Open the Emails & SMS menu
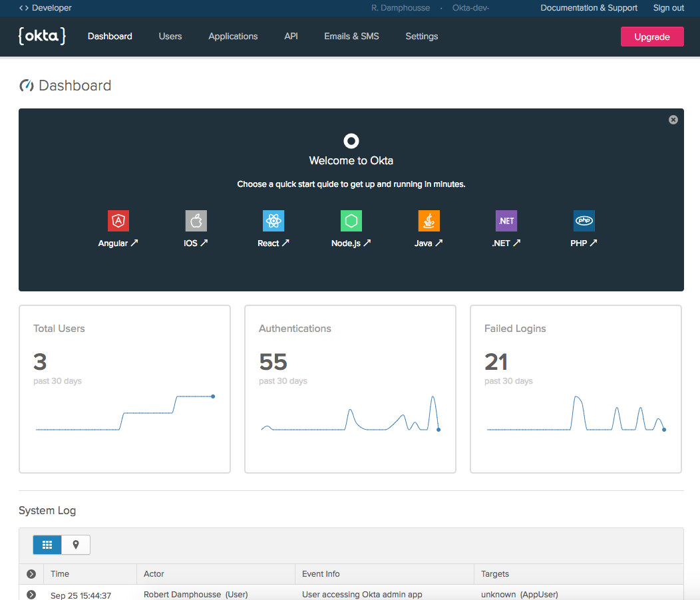Image resolution: width=700 pixels, height=600 pixels. click(x=351, y=37)
